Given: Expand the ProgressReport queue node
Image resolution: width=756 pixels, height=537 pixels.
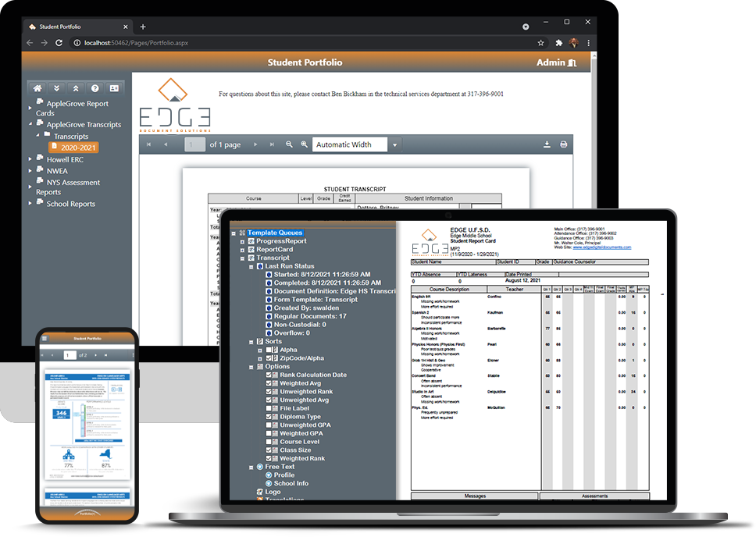Looking at the screenshot, I should pyautogui.click(x=243, y=241).
